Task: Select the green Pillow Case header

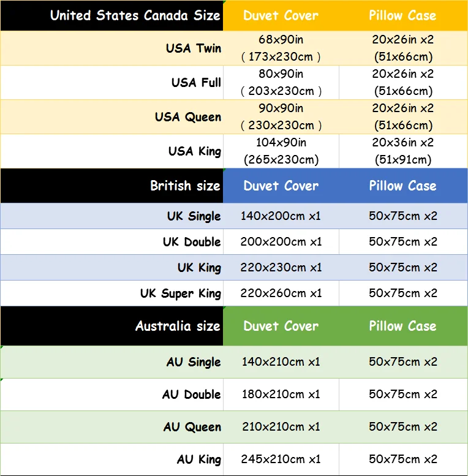Action: click(x=403, y=326)
